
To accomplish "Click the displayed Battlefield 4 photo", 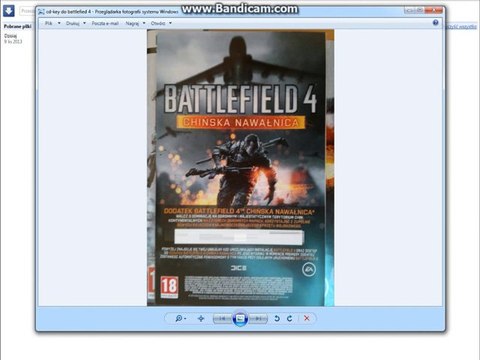I will coord(240,168).
